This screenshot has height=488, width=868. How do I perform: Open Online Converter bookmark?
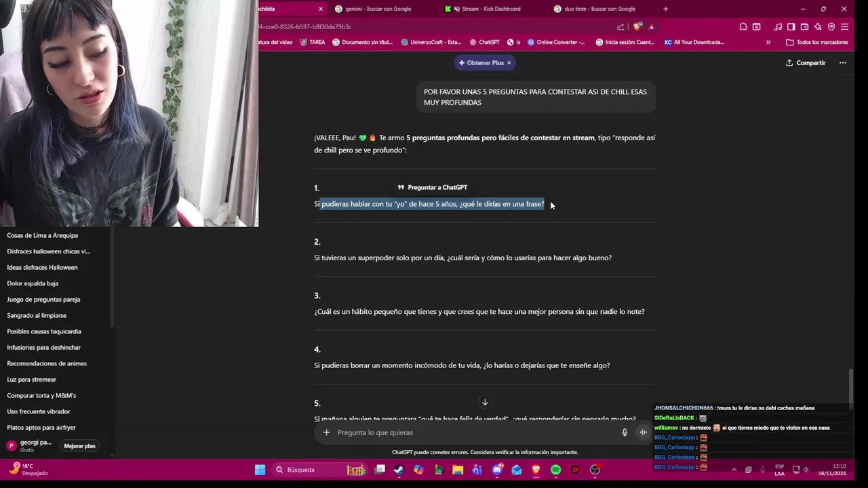point(555,42)
